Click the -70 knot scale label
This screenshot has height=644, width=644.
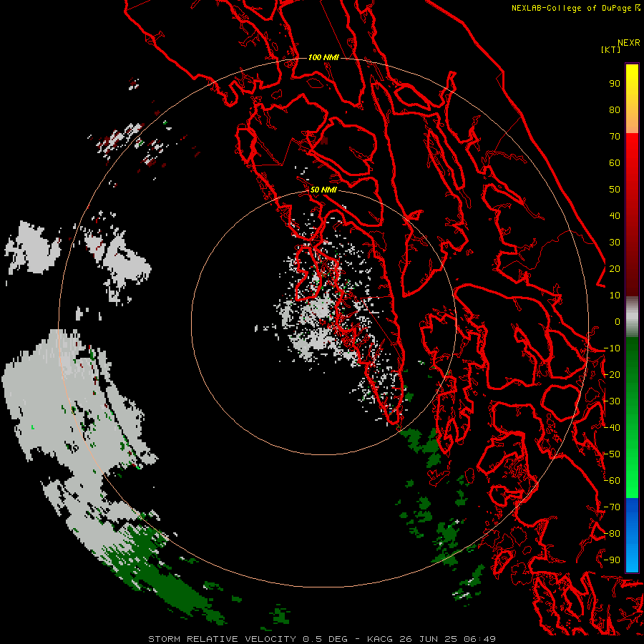[x=612, y=507]
